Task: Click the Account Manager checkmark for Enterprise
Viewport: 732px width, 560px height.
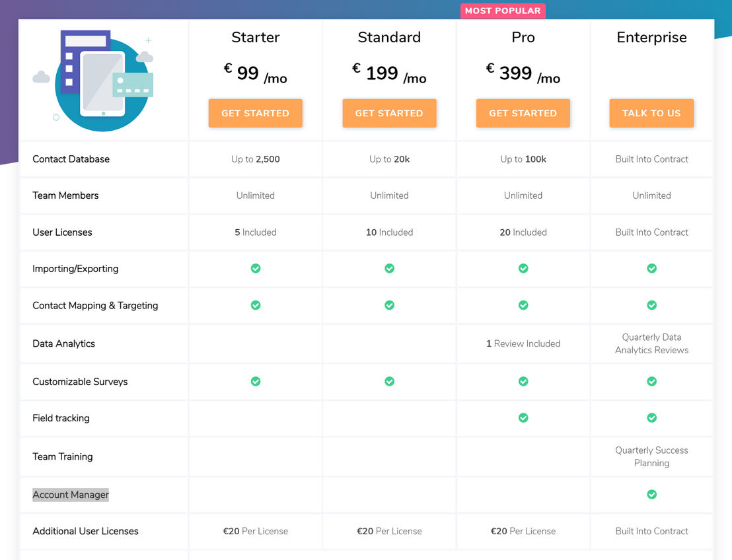Action: click(x=651, y=494)
